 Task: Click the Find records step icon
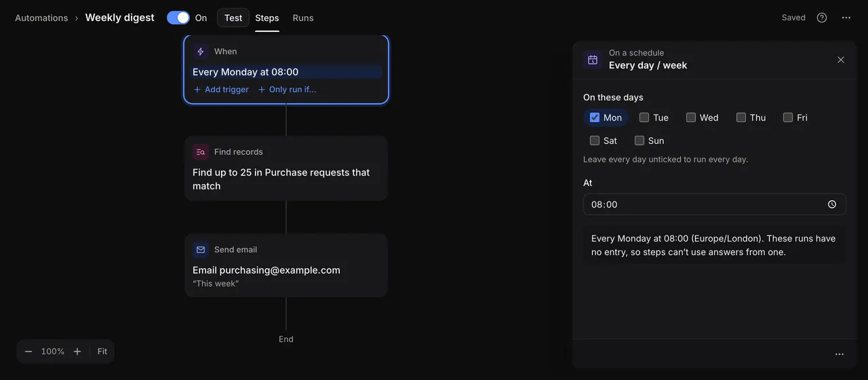point(201,152)
